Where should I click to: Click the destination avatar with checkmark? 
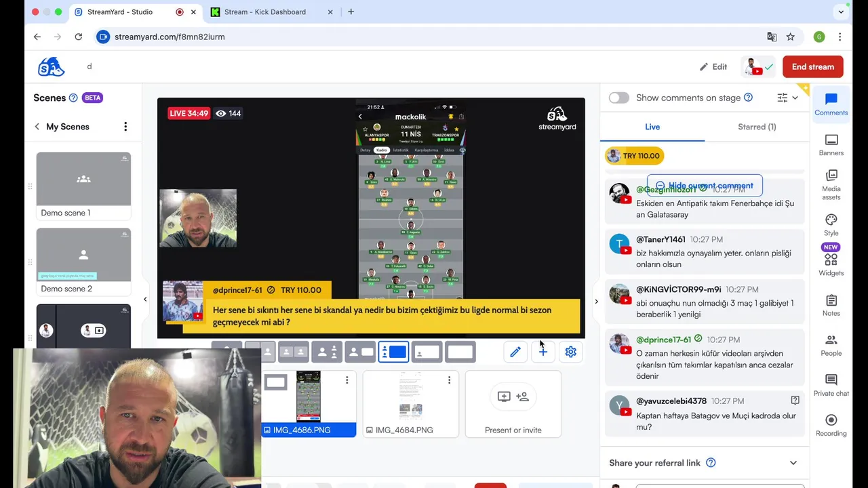758,66
